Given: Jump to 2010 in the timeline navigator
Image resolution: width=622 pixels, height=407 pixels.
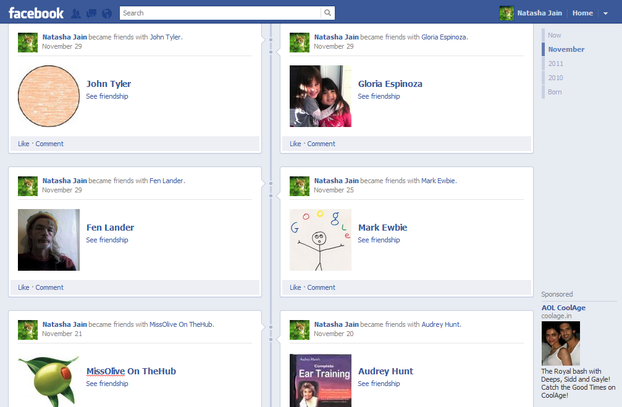Looking at the screenshot, I should [555, 78].
